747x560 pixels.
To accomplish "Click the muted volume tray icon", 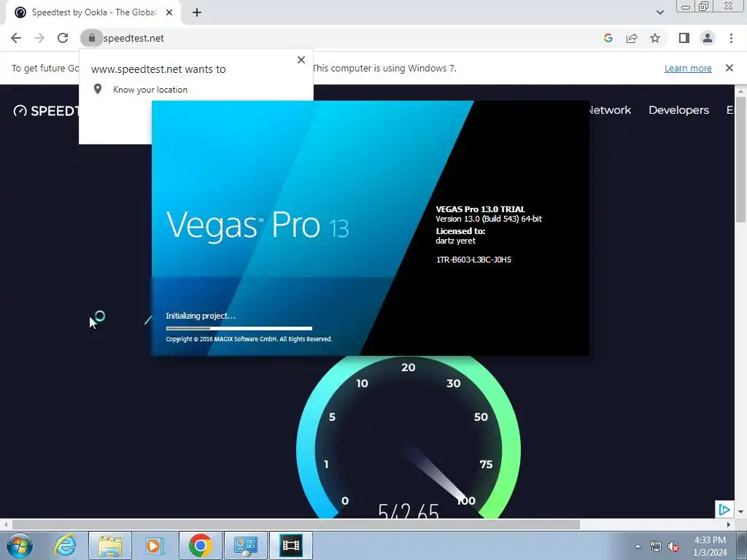I will 673,546.
